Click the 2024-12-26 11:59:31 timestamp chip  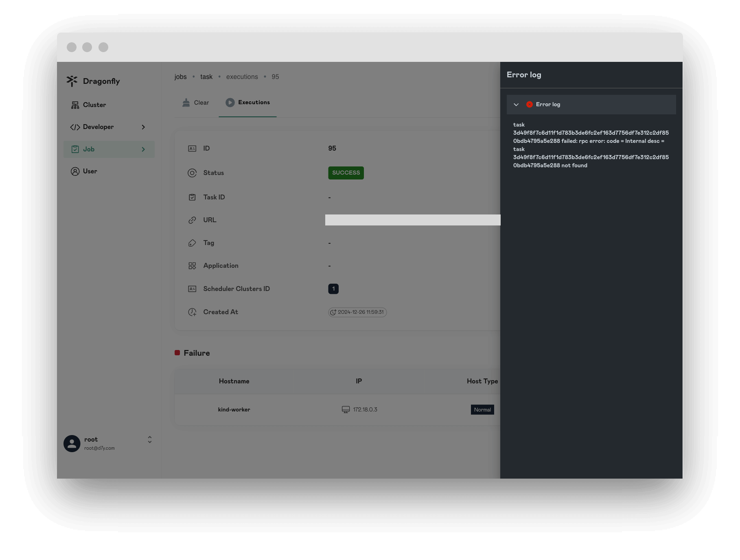click(357, 312)
